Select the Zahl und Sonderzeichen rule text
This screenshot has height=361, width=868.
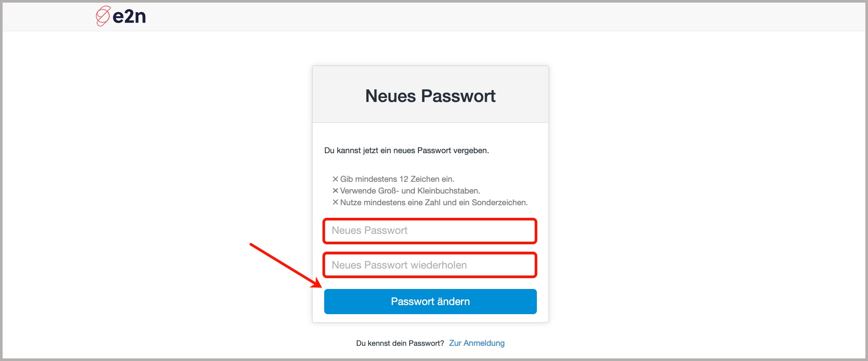(434, 202)
